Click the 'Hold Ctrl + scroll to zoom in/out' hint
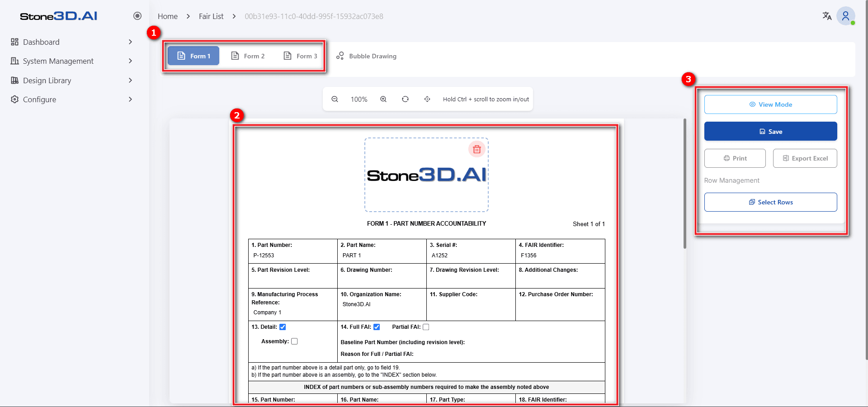 click(486, 99)
